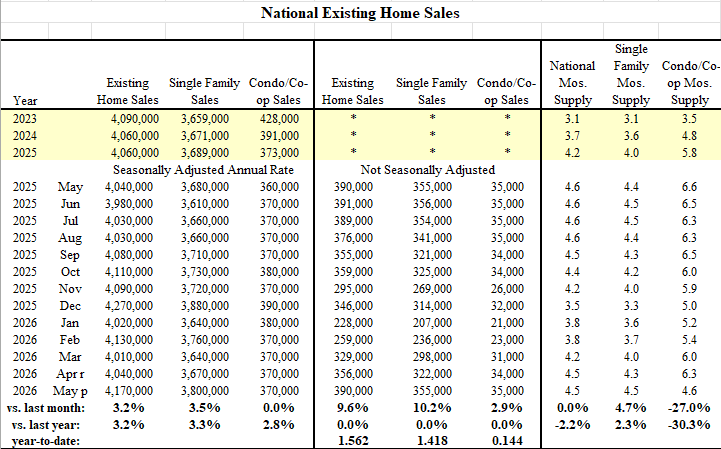Select the Seasonally Adjusted Annual Rate label
The image size is (721, 449).
(203, 170)
